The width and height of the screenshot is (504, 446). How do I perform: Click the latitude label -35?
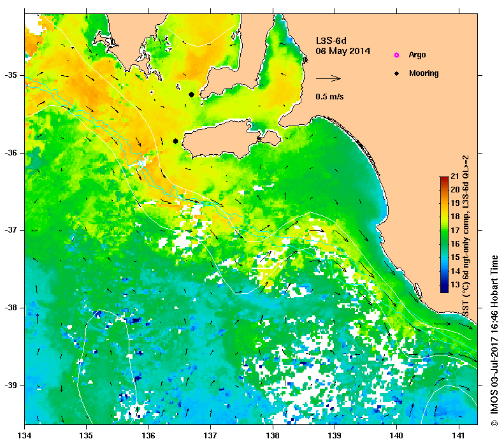tap(11, 75)
